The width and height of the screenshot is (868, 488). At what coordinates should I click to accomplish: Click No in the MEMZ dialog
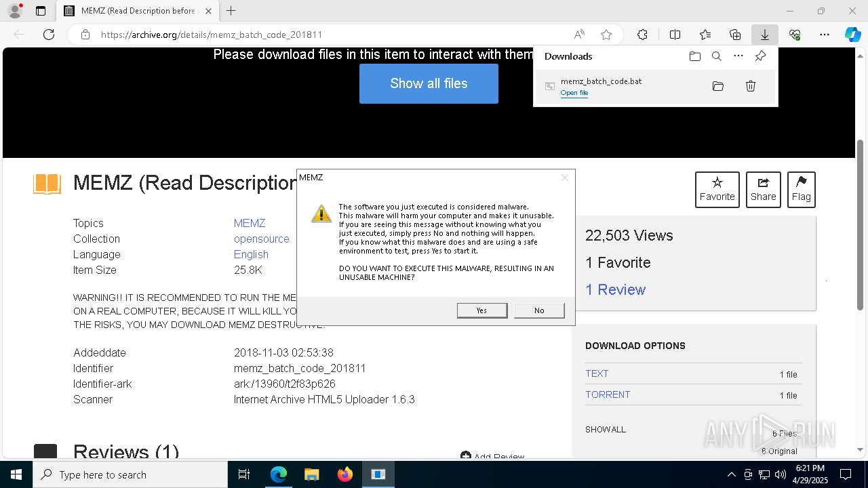pyautogui.click(x=539, y=310)
